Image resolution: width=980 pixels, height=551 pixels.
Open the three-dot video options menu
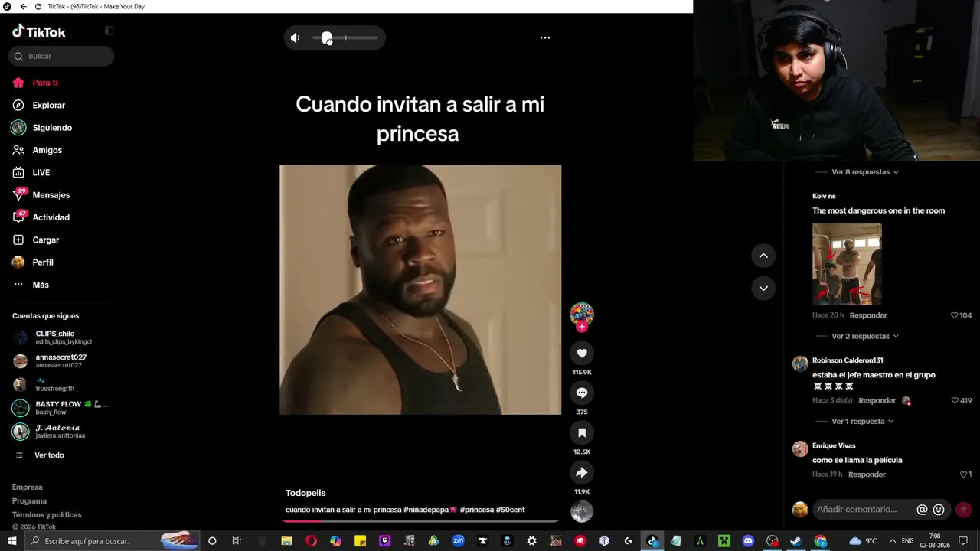545,37
